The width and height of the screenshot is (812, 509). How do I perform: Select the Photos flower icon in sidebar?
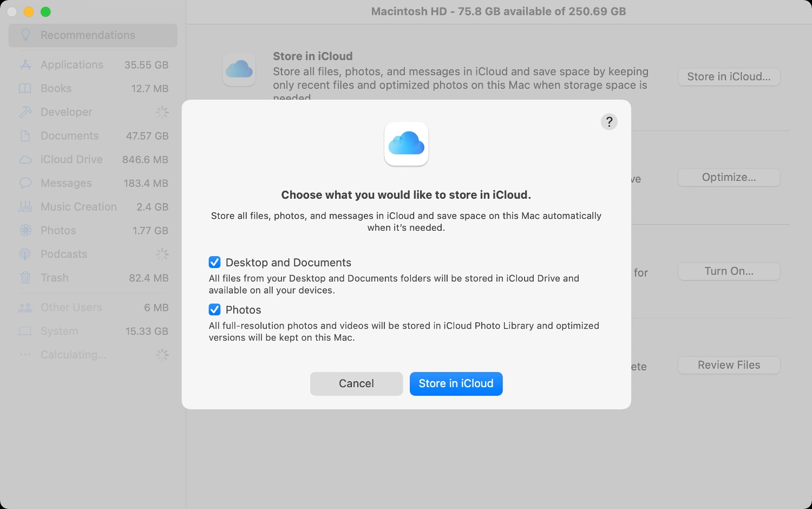(x=25, y=230)
